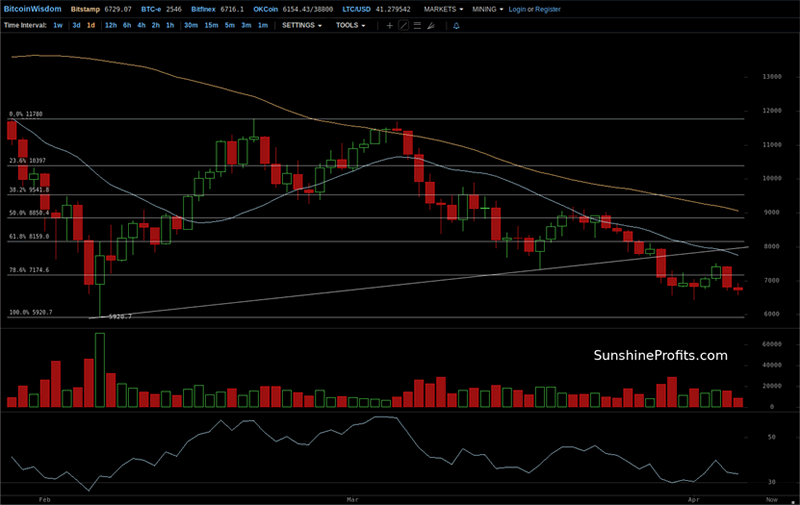Select the 1d time interval
Screen dimensions: 800x505
coord(92,24)
